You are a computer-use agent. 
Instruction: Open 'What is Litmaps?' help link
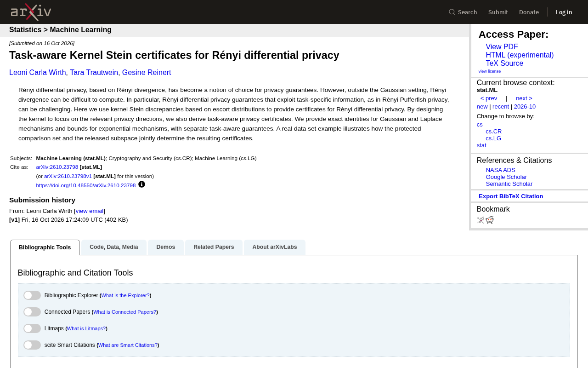click(x=86, y=328)
